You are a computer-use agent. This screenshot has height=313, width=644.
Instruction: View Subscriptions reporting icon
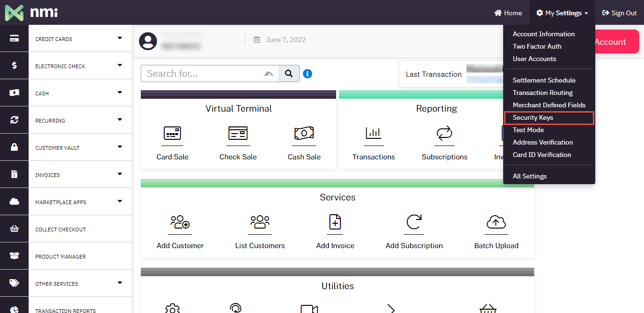[444, 134]
